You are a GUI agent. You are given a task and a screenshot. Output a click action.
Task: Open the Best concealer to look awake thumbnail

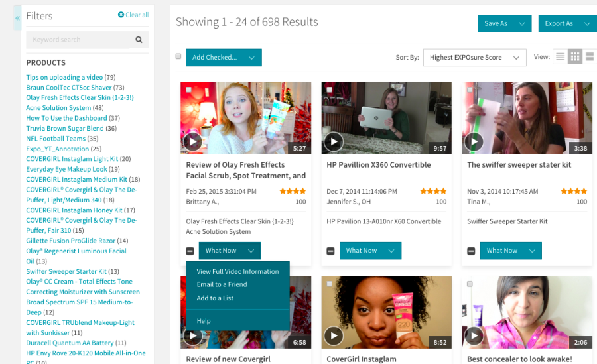coord(527,312)
